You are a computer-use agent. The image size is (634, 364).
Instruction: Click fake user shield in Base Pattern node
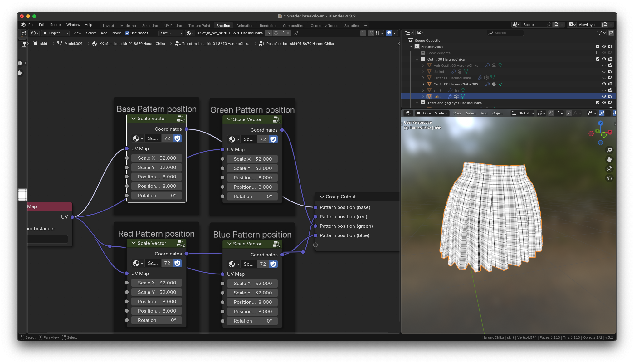click(178, 138)
